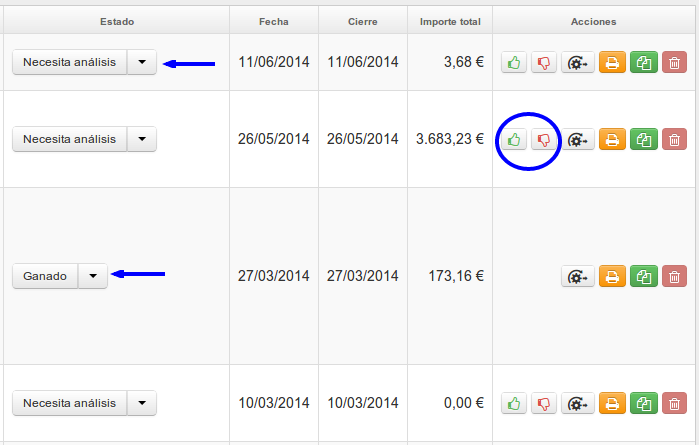The width and height of the screenshot is (699, 445).
Task: Sort by the Estado column header
Action: tap(117, 21)
